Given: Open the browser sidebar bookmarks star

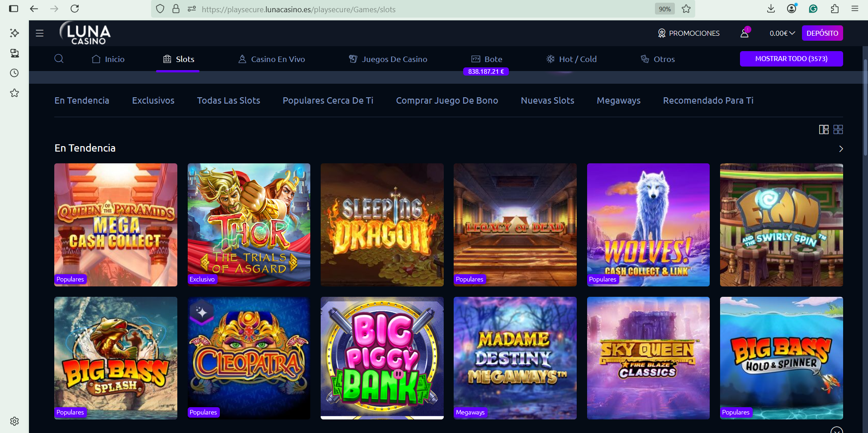Looking at the screenshot, I should 14,93.
